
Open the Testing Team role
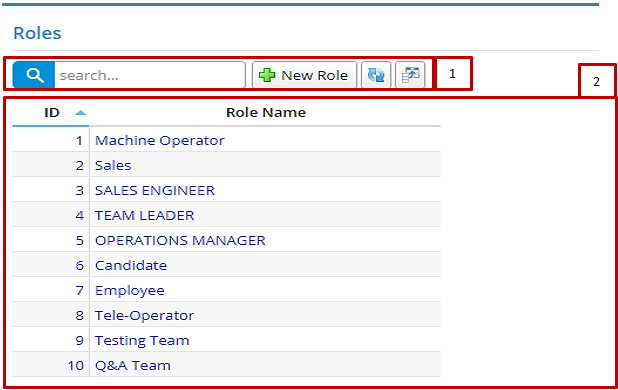142,340
